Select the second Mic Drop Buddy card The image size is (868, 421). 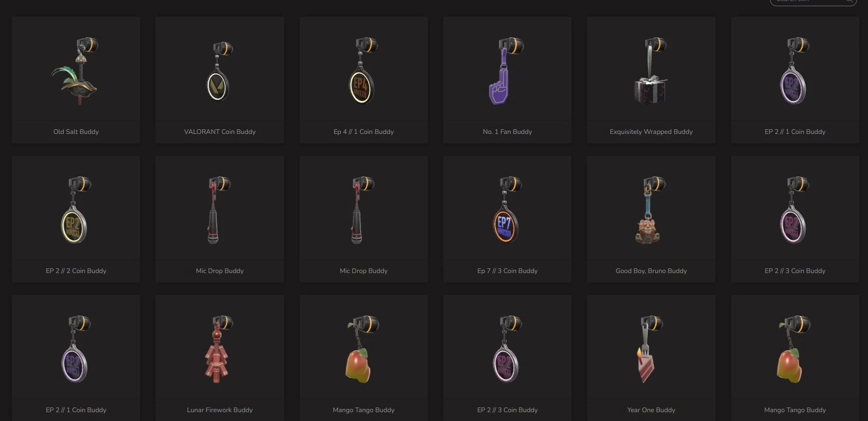pos(363,219)
